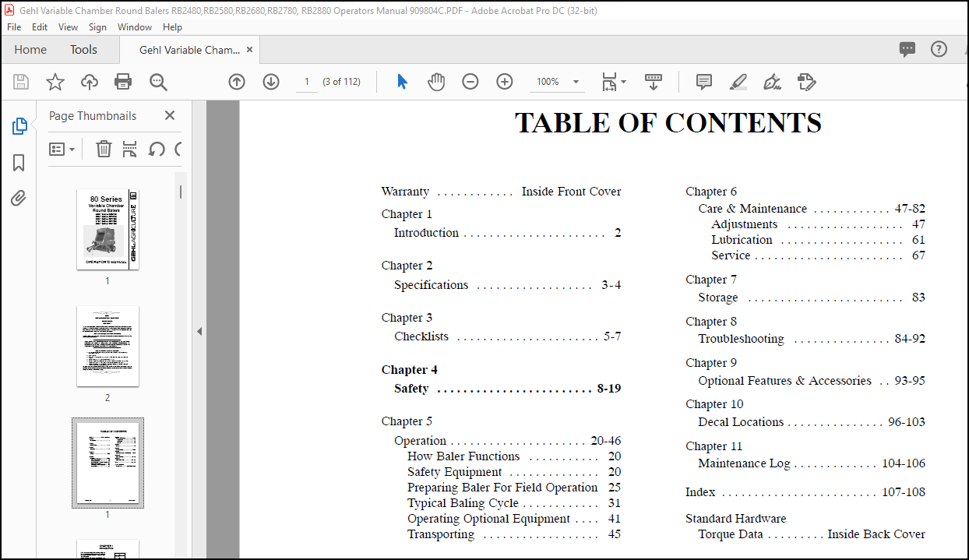This screenshot has height=560, width=969.
Task: Open thumbnail options dropdown menu
Action: click(x=62, y=149)
